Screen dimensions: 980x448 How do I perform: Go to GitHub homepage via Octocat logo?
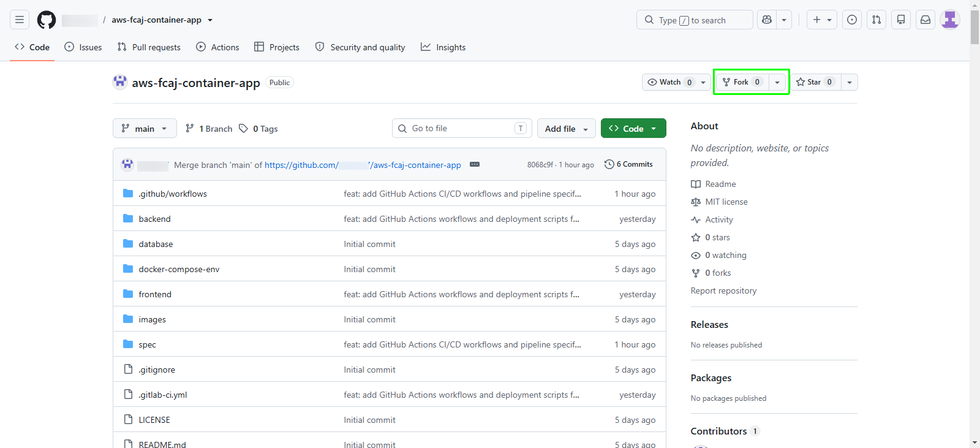(x=47, y=20)
